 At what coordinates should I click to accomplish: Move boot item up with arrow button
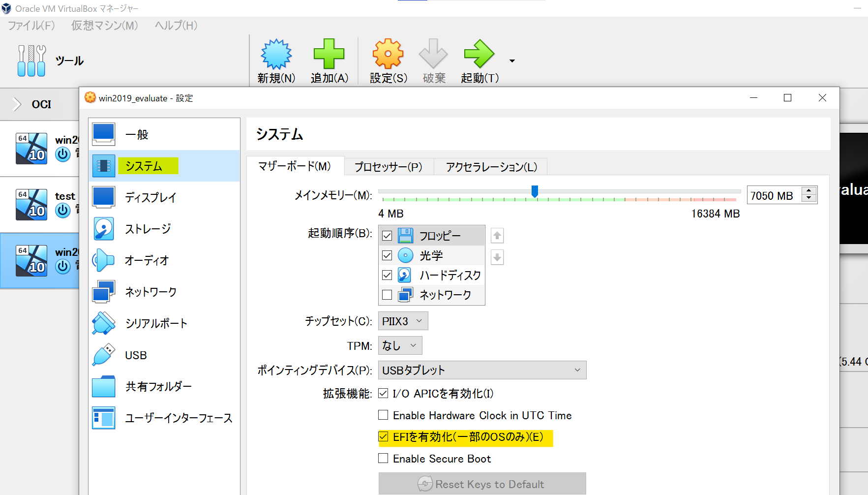tap(497, 236)
